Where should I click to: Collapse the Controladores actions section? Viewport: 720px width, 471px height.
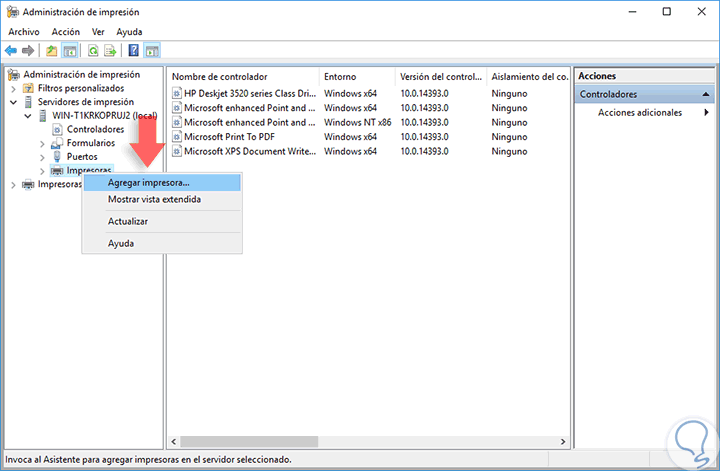pyautogui.click(x=706, y=95)
